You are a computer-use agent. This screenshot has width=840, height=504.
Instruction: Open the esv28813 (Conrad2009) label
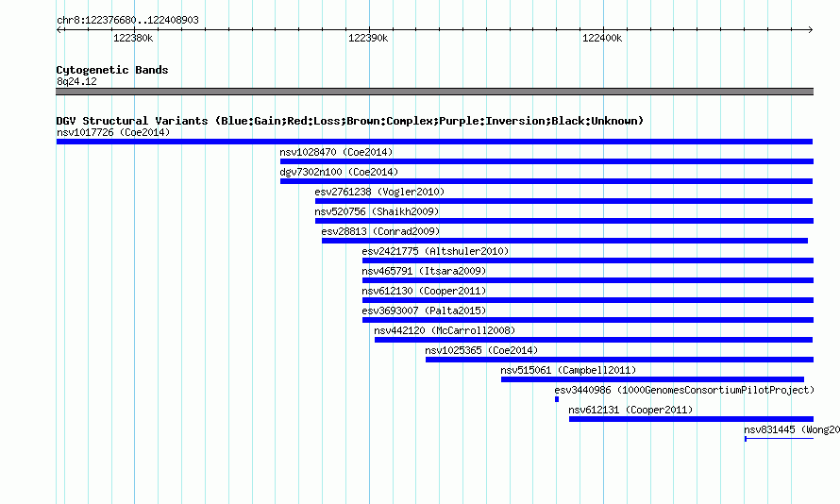click(x=380, y=231)
